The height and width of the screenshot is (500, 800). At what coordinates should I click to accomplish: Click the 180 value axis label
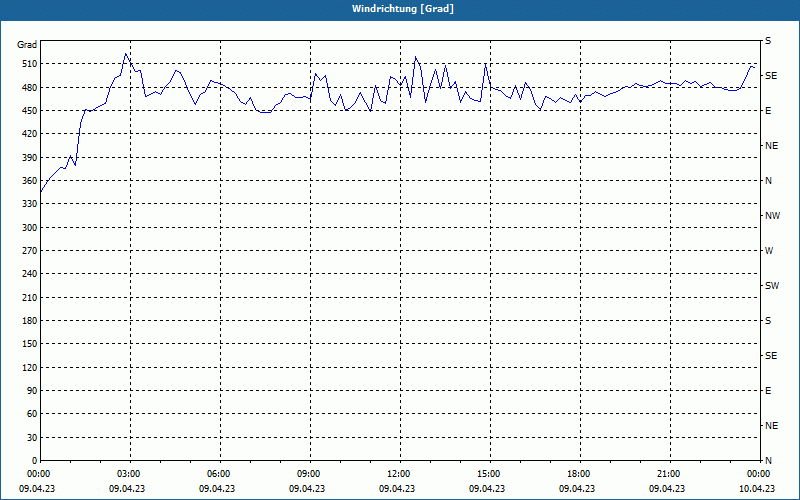(x=30, y=321)
